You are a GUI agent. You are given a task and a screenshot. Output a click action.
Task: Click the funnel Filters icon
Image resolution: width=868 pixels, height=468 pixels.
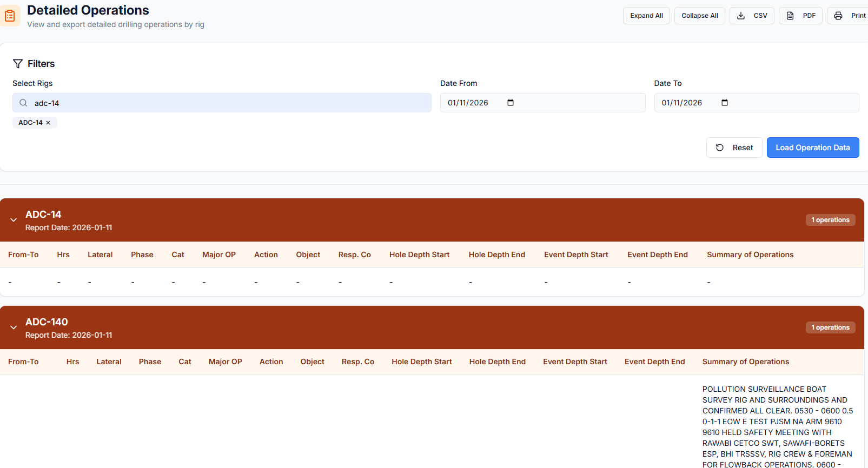(18, 64)
